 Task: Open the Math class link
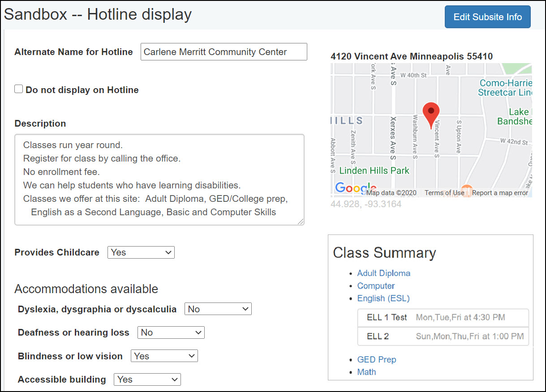[x=366, y=372]
